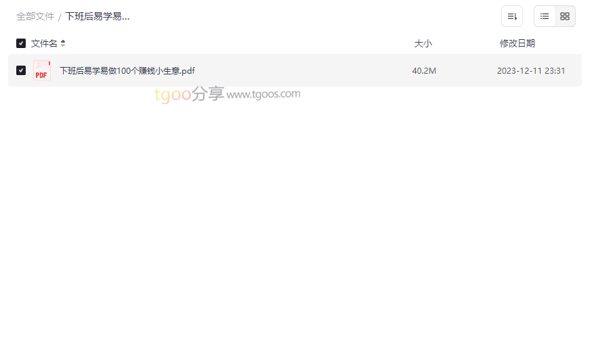Toggle sort arrows beside 文件名
This screenshot has width=592, height=364.
pos(63,43)
